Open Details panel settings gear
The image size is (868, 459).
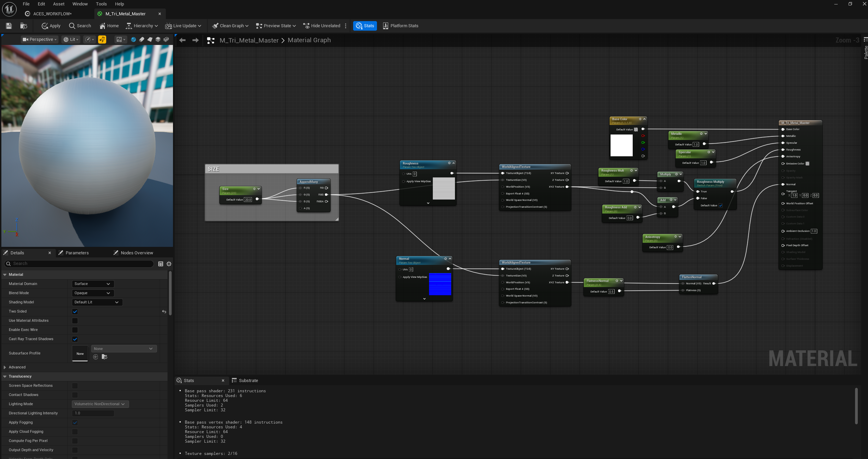[169, 264]
